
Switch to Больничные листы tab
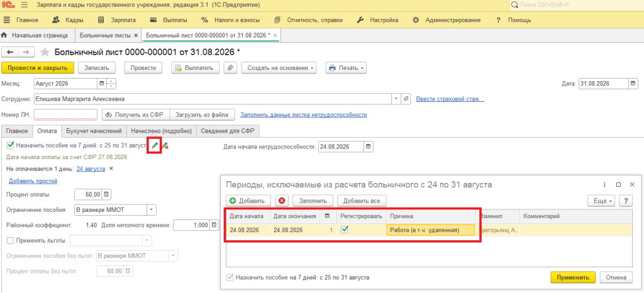(x=105, y=35)
